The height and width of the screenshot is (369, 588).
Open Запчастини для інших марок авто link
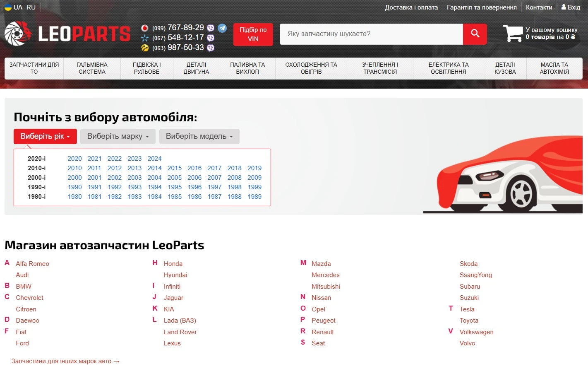point(65,361)
